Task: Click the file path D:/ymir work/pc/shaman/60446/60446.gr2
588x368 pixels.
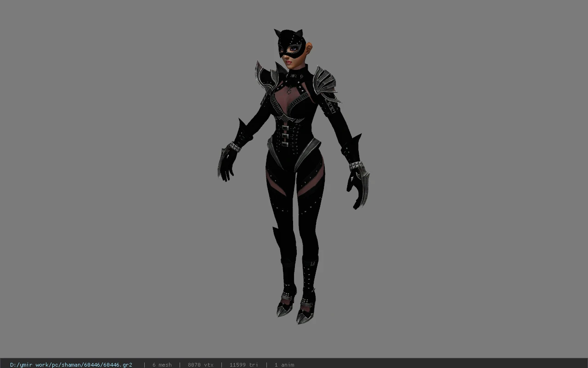Action: tap(71, 365)
